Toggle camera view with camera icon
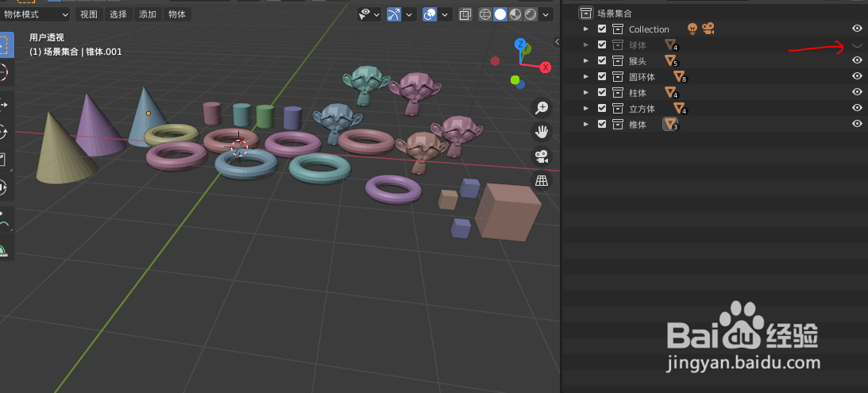The image size is (868, 393). [542, 156]
